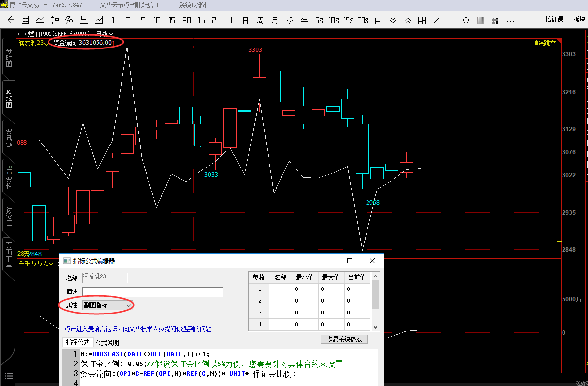Image resolution: width=588 pixels, height=386 pixels.
Task: Select the circle drawing tool
Action: pyautogui.click(x=466, y=20)
